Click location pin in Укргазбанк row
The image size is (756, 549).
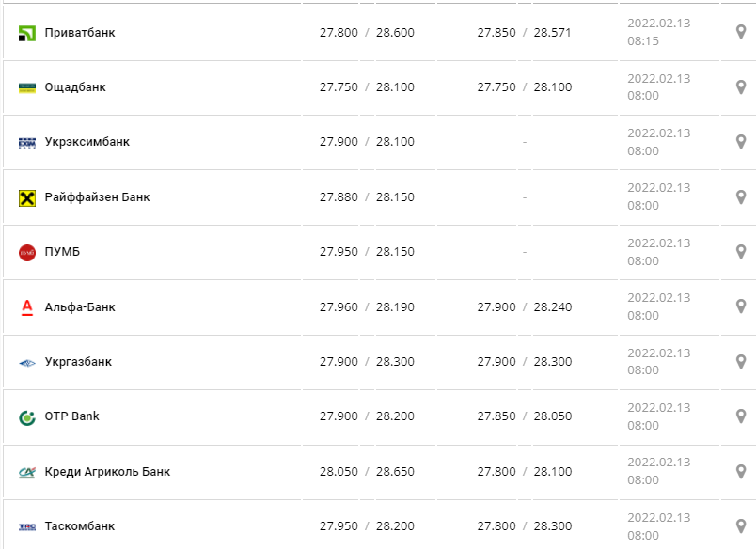[x=740, y=362]
